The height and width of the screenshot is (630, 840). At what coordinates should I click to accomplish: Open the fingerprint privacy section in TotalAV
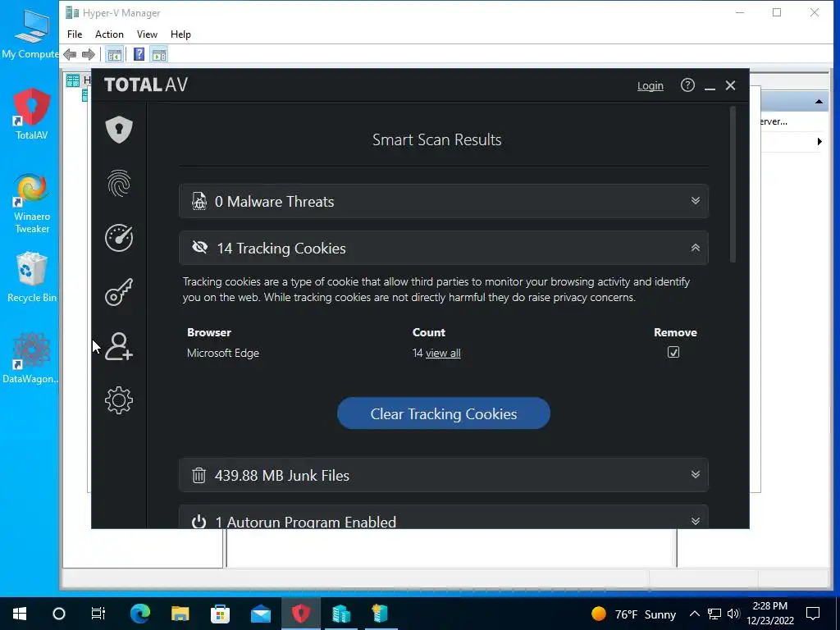[119, 183]
